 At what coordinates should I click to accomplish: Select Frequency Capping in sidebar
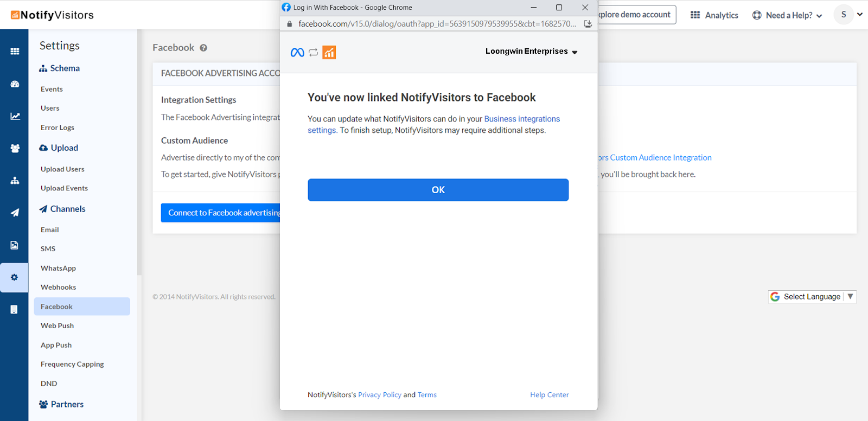click(x=72, y=364)
